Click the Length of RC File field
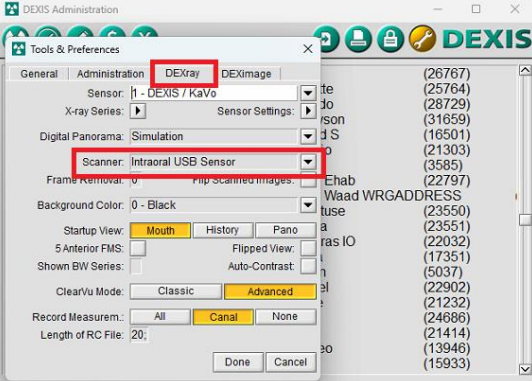Screen dimensions: 532x381 point(139,335)
